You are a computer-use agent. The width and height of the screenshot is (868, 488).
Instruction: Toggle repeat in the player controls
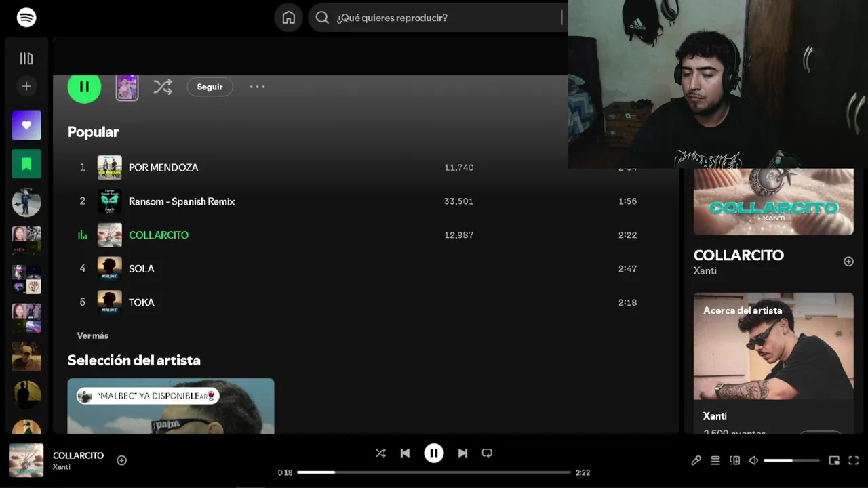487,453
